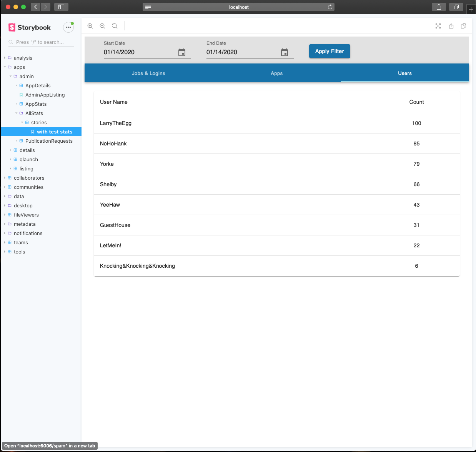Select the AdminAppListing story
Image resolution: width=476 pixels, height=452 pixels.
[x=45, y=95]
